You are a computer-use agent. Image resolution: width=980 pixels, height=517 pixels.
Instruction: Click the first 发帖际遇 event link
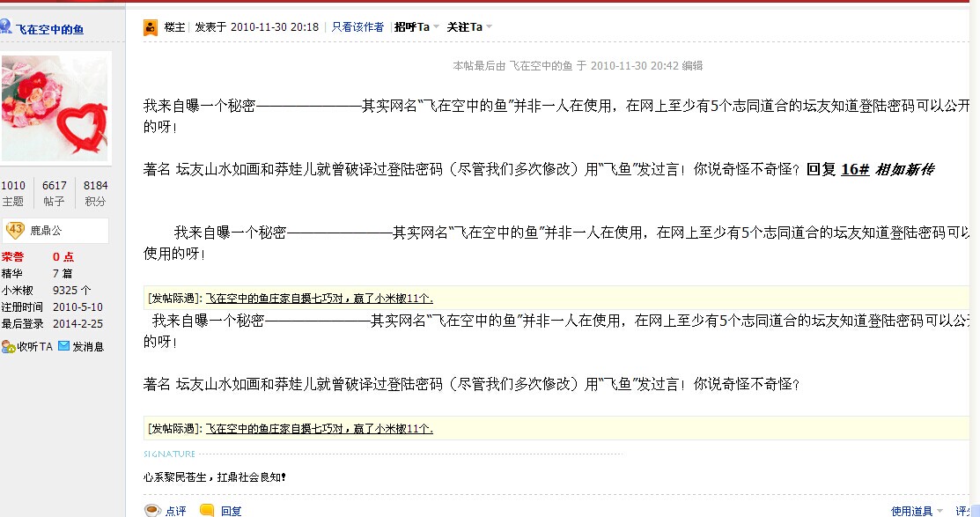tap(319, 298)
